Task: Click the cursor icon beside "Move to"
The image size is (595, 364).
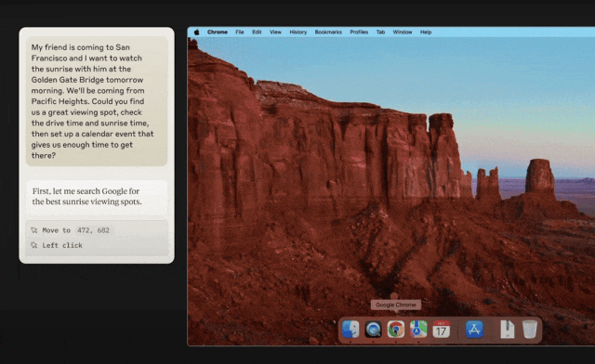Action: pos(34,230)
